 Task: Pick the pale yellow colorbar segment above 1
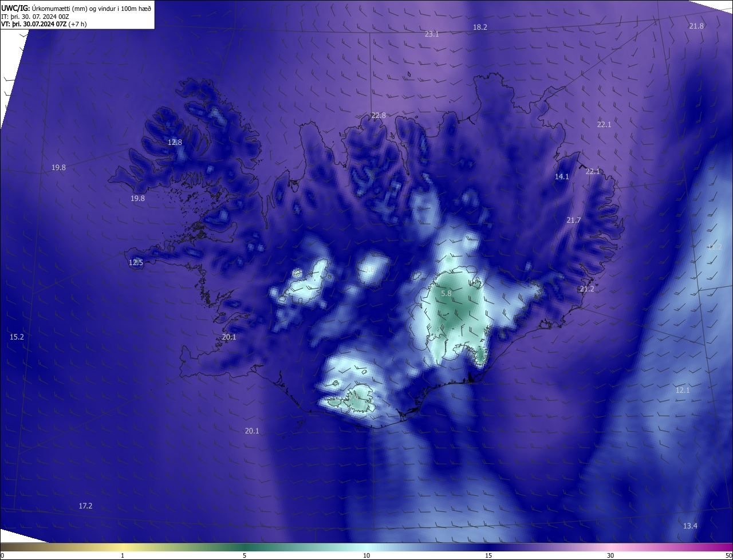tap(123, 547)
